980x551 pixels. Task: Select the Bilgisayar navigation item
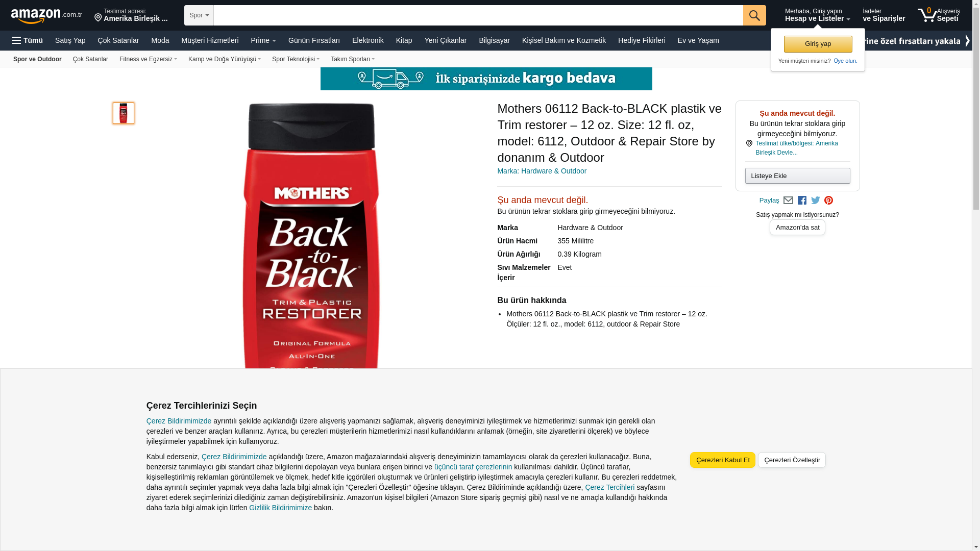click(494, 40)
